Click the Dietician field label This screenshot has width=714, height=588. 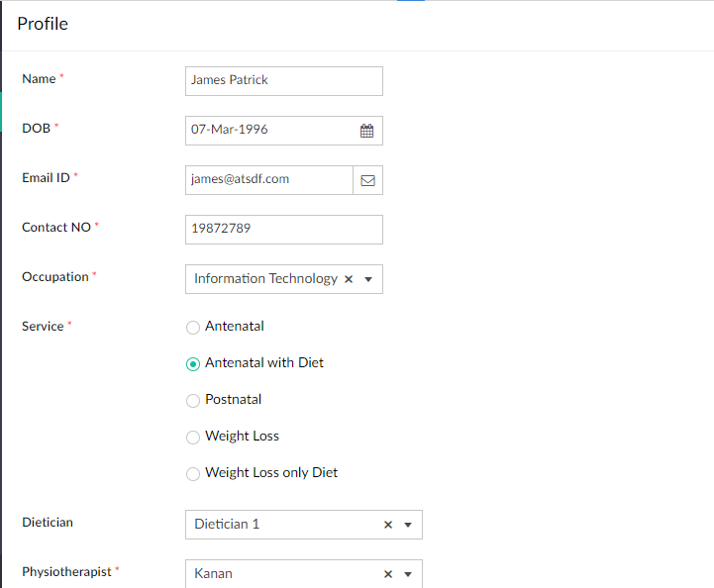coord(48,523)
